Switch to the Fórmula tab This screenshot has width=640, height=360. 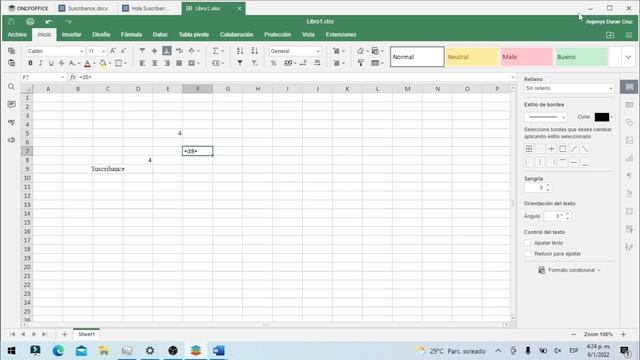(131, 35)
